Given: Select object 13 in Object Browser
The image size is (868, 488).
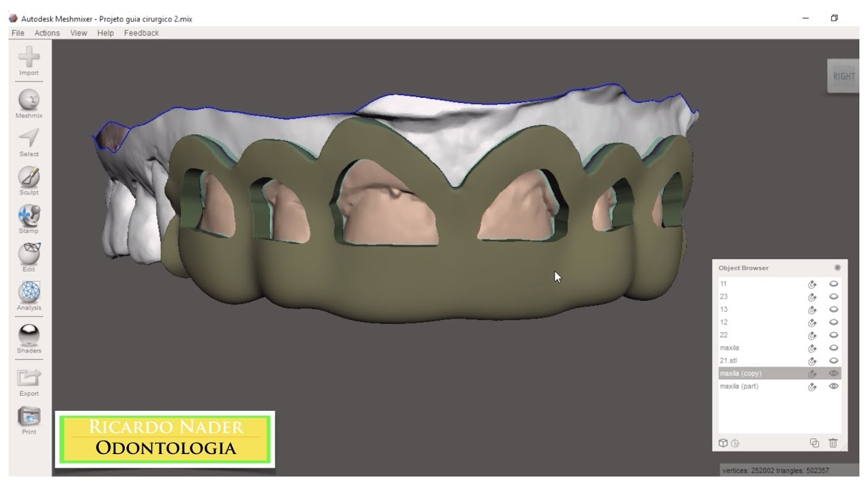Looking at the screenshot, I should click(779, 310).
